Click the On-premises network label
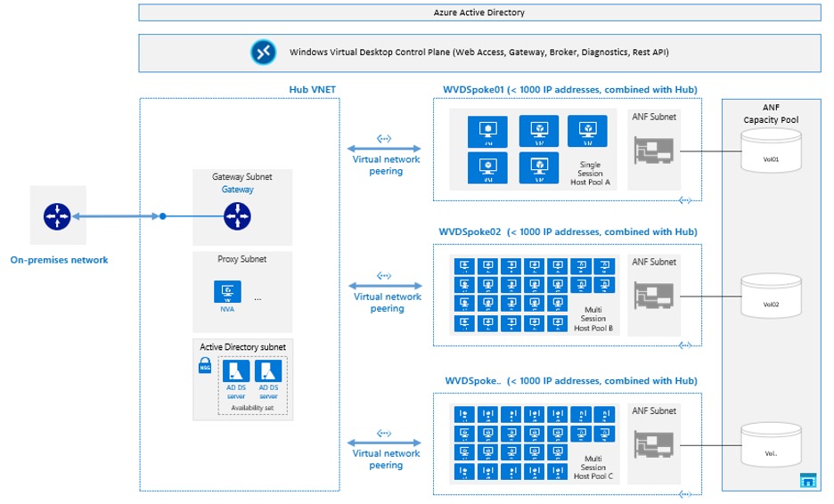 click(59, 260)
